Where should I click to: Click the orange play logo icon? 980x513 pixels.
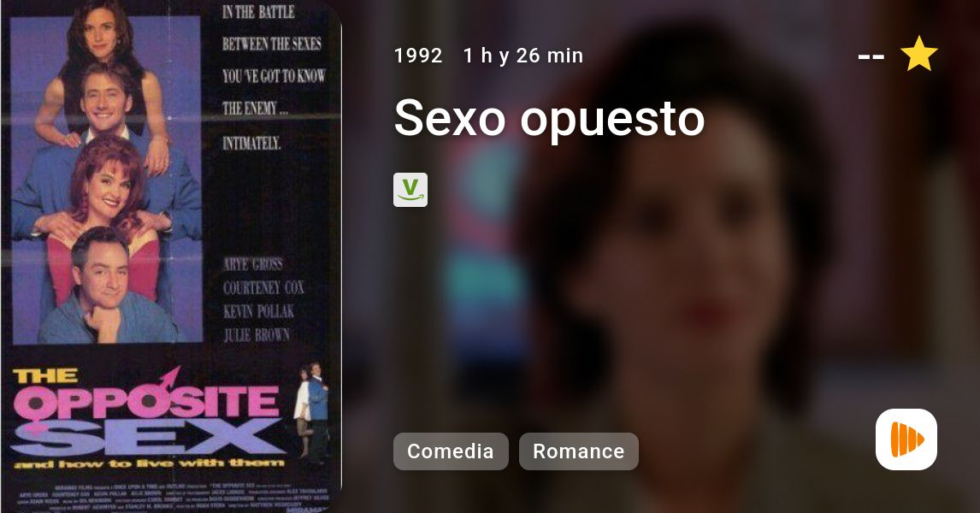906,439
